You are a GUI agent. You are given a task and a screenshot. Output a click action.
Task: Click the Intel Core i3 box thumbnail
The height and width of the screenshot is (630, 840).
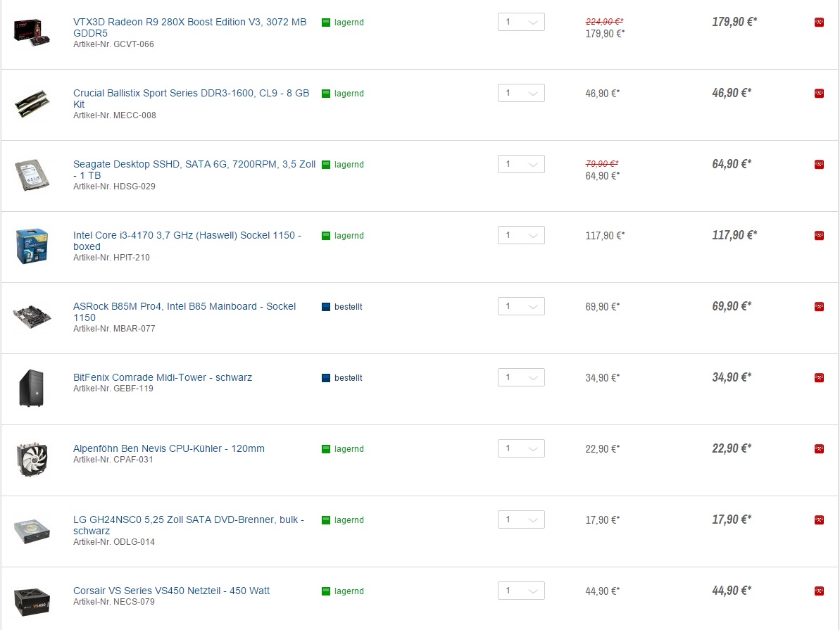[32, 246]
